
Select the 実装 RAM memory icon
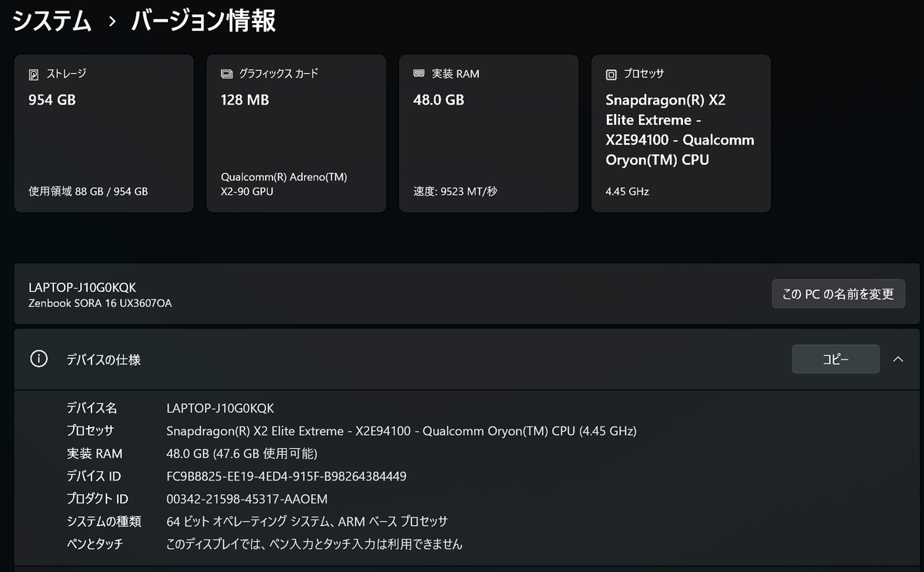[x=418, y=73]
